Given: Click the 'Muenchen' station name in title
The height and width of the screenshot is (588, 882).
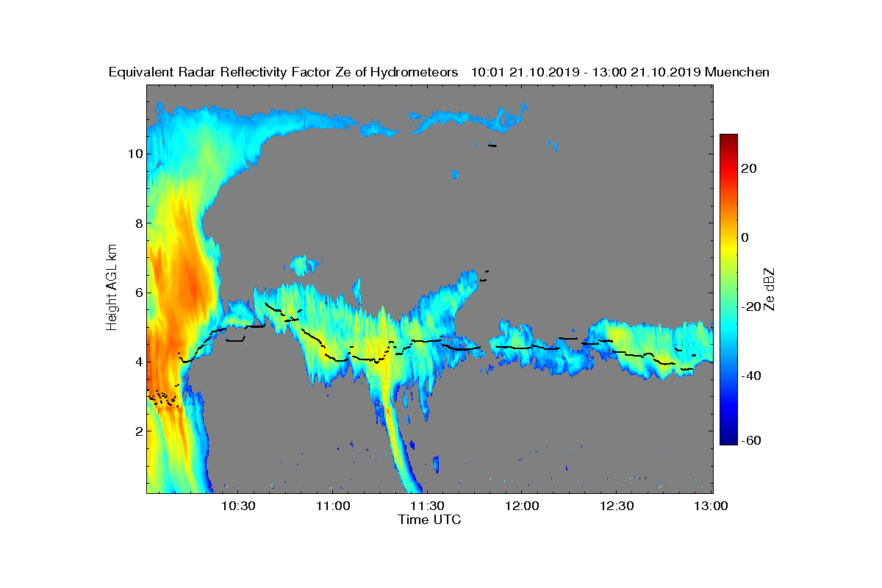Looking at the screenshot, I should click(x=737, y=73).
